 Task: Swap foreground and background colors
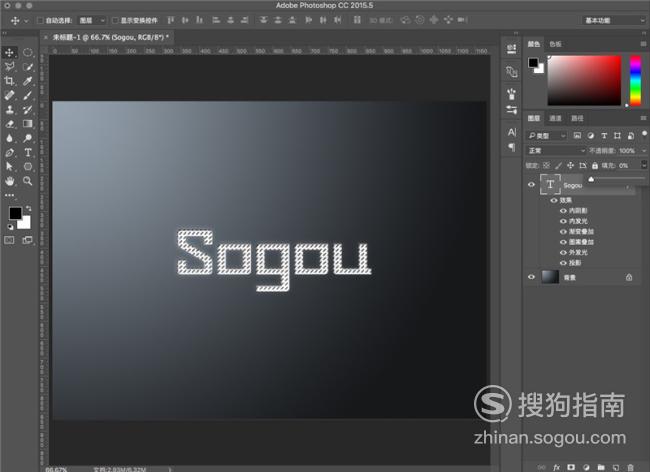[28, 208]
